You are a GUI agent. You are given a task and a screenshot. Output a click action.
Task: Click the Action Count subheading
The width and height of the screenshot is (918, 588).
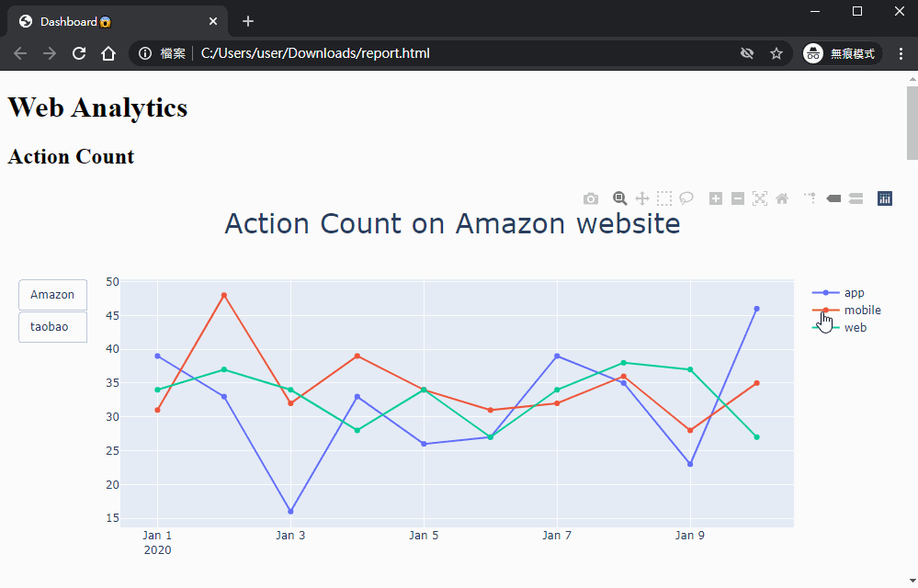coord(71,157)
